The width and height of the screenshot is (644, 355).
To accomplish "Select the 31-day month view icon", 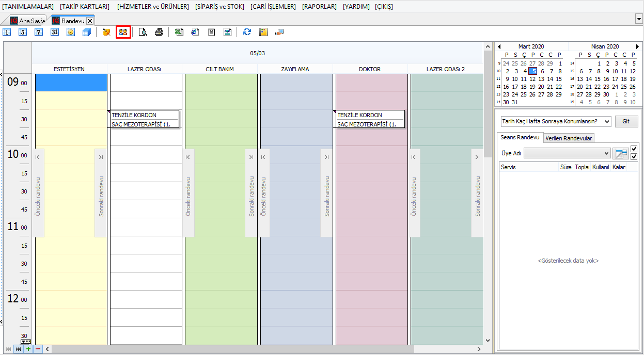I will (55, 32).
